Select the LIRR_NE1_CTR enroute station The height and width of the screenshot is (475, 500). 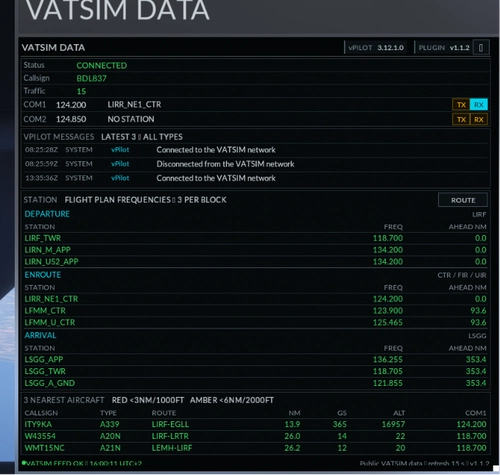click(255, 299)
